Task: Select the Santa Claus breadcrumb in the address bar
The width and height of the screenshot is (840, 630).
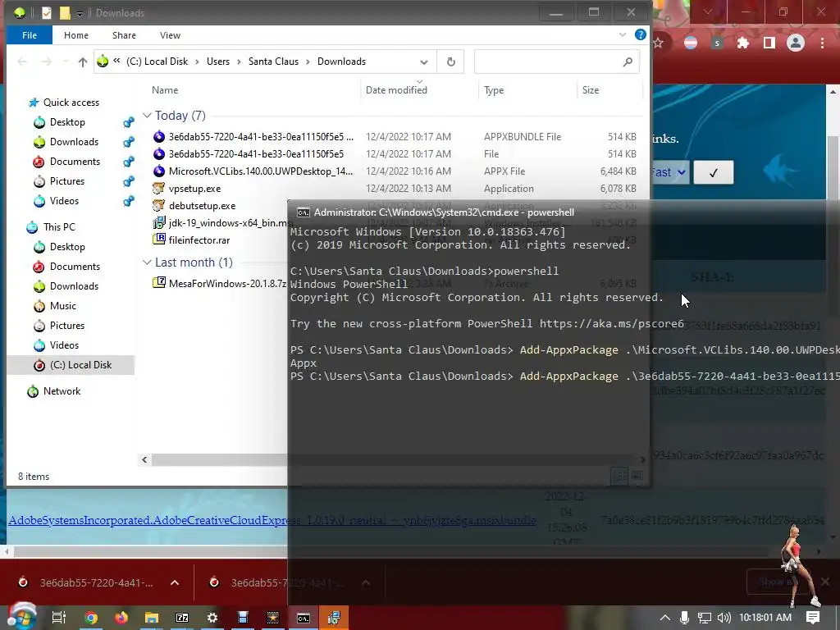Action: (x=273, y=62)
